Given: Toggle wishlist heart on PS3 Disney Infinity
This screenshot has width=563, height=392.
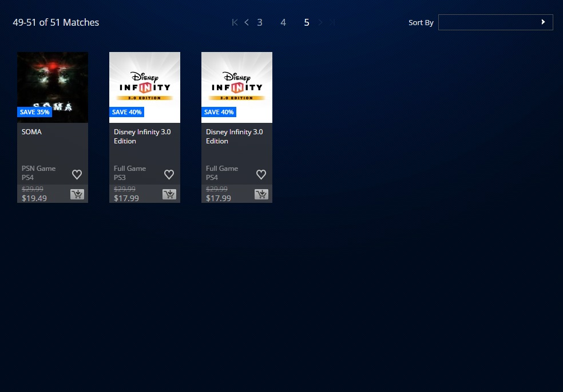Looking at the screenshot, I should point(169,174).
